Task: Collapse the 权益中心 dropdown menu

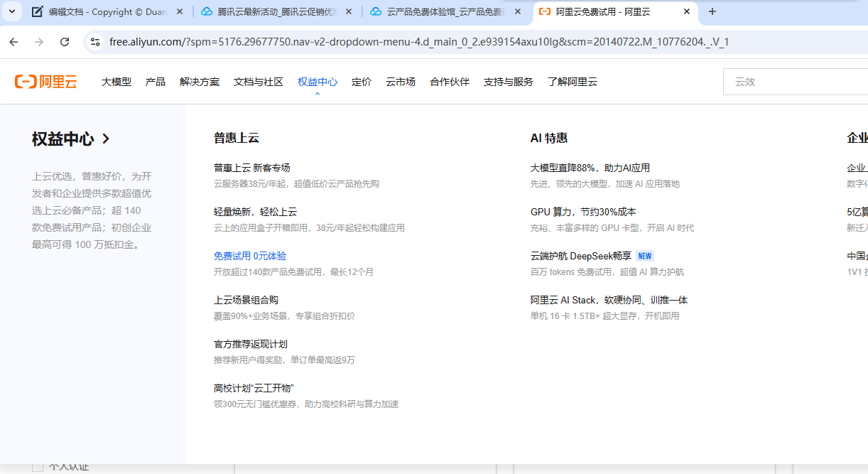Action: pyautogui.click(x=317, y=82)
